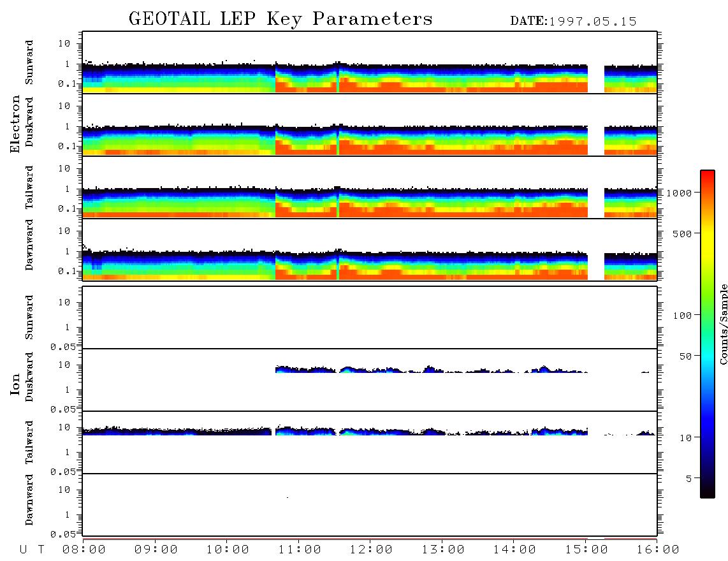
Task: Click the 'Counts/Sample' color bar caption
Action: 724,324
